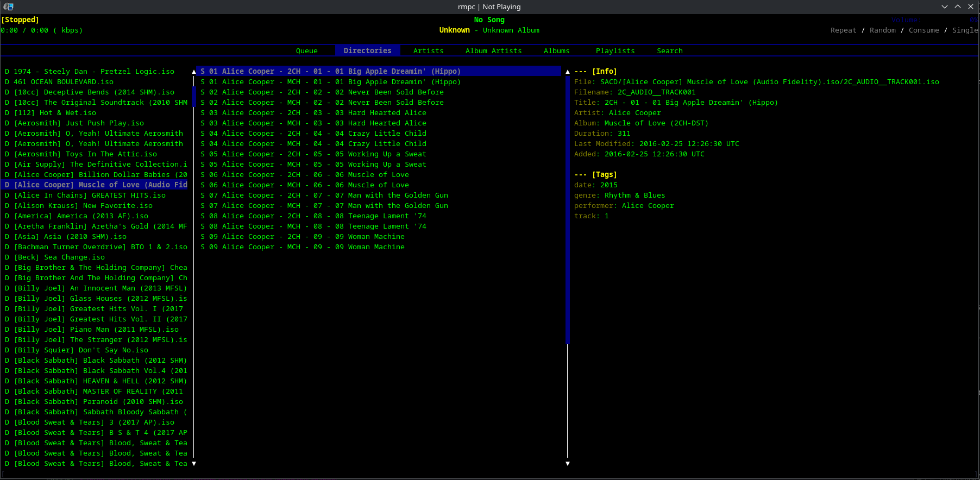Image resolution: width=980 pixels, height=480 pixels.
Task: Open '[Asia] Asia (2010 SHM).iso'
Action: point(96,237)
